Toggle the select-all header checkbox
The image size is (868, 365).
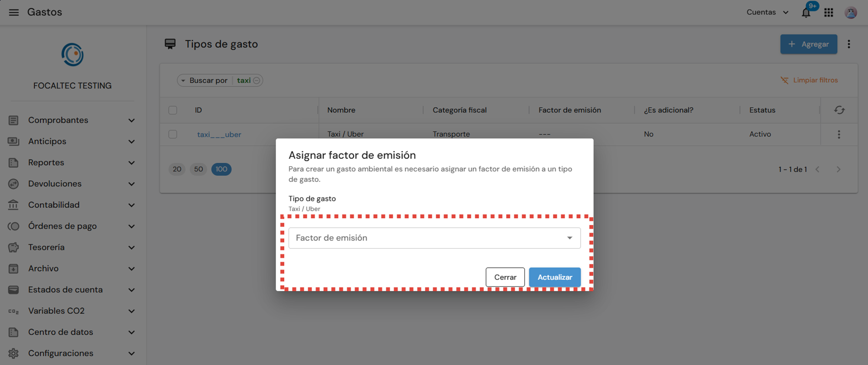[x=173, y=110]
